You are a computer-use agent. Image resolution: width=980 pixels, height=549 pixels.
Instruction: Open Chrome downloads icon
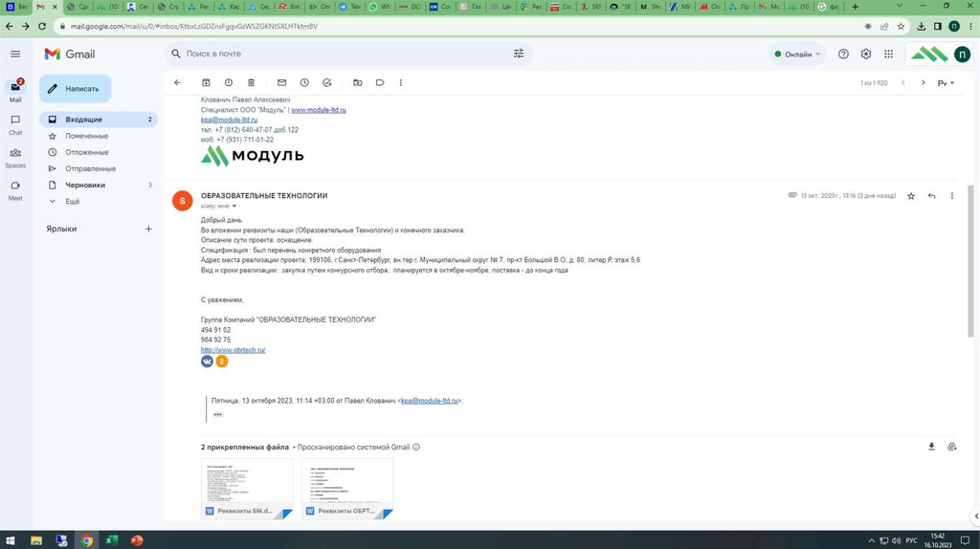coord(922,26)
